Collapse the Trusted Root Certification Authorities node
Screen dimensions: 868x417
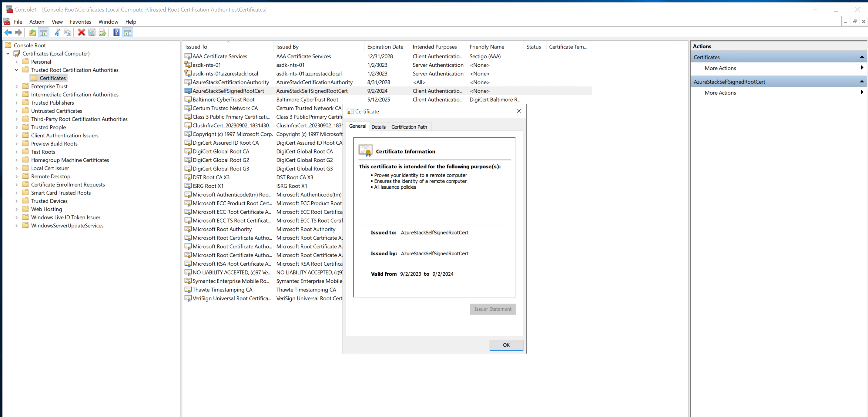click(16, 70)
